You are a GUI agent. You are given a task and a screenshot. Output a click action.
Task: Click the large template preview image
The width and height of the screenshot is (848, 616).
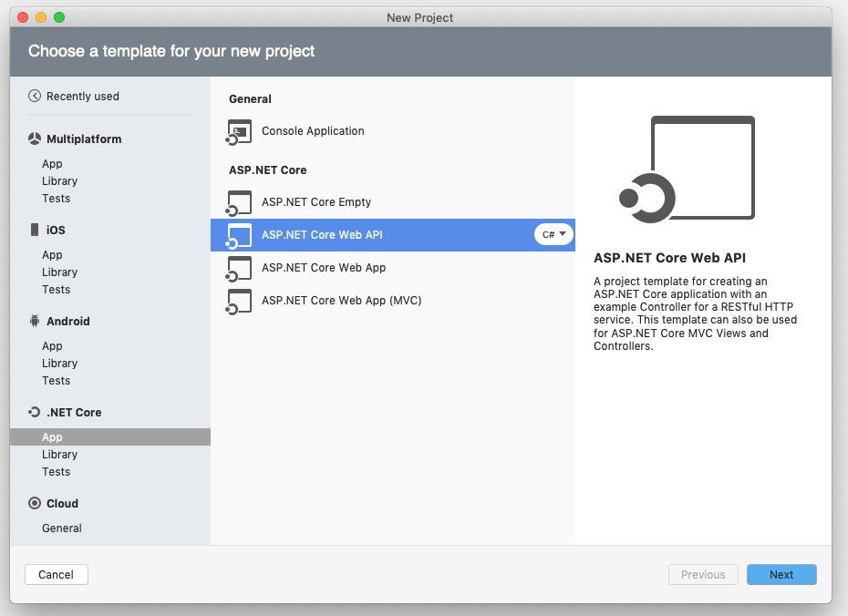[x=687, y=169]
